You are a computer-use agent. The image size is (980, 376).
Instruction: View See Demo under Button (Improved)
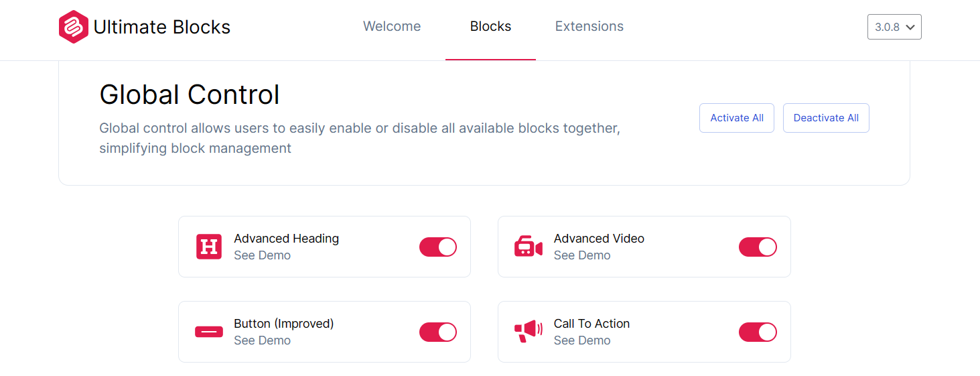coord(262,340)
